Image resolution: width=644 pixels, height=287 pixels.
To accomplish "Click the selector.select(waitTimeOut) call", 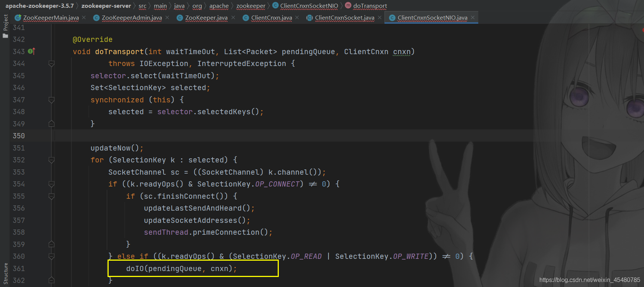I will point(153,76).
